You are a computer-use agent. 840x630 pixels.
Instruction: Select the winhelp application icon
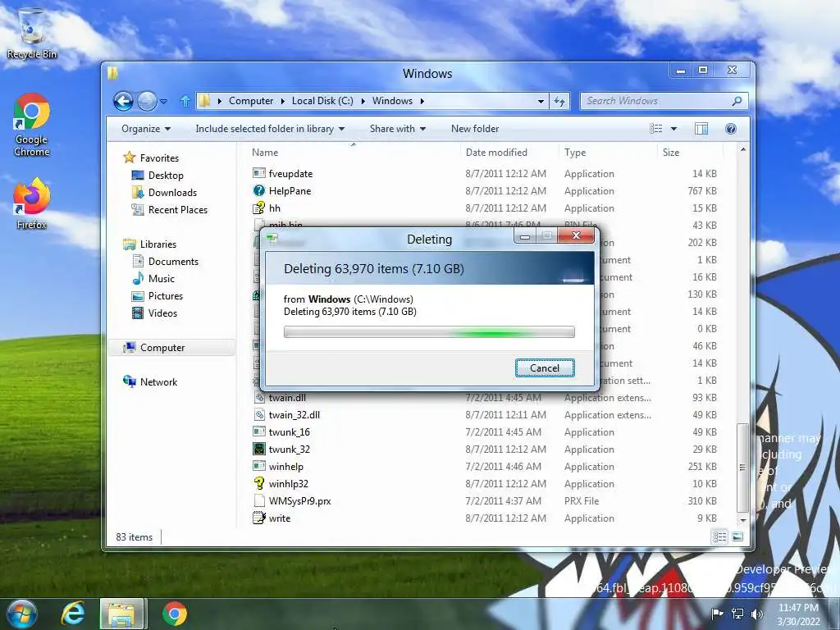pyautogui.click(x=258, y=466)
